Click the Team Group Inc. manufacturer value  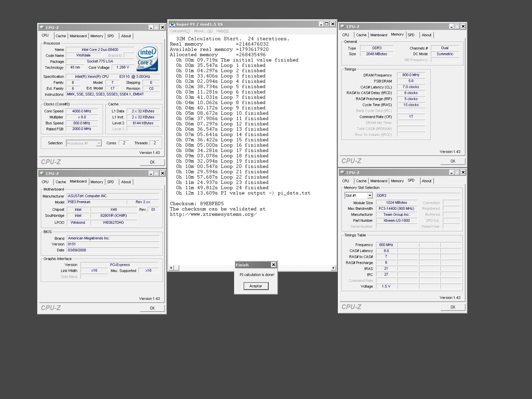click(397, 214)
